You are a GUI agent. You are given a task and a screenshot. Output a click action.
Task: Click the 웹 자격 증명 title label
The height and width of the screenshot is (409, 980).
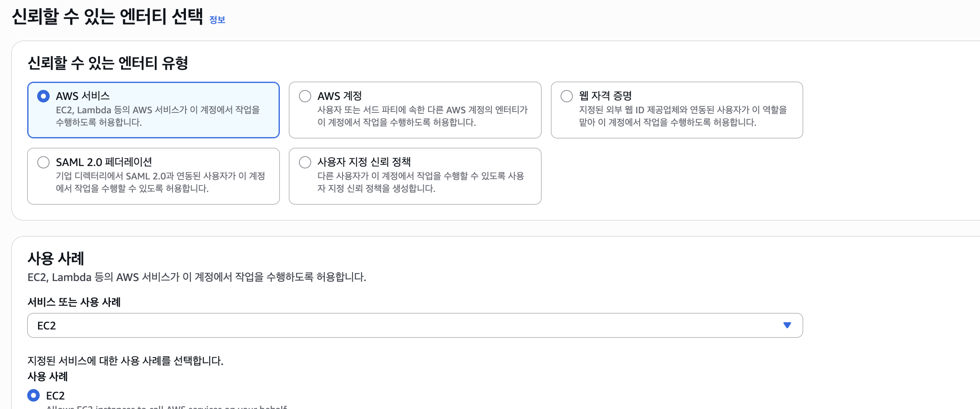click(605, 96)
